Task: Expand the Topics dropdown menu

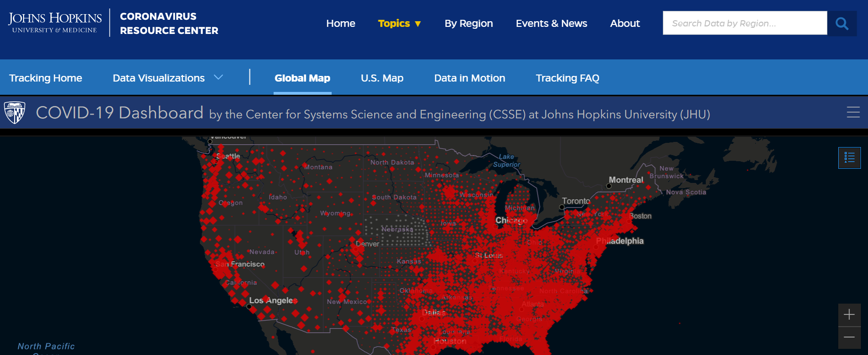Action: point(399,24)
